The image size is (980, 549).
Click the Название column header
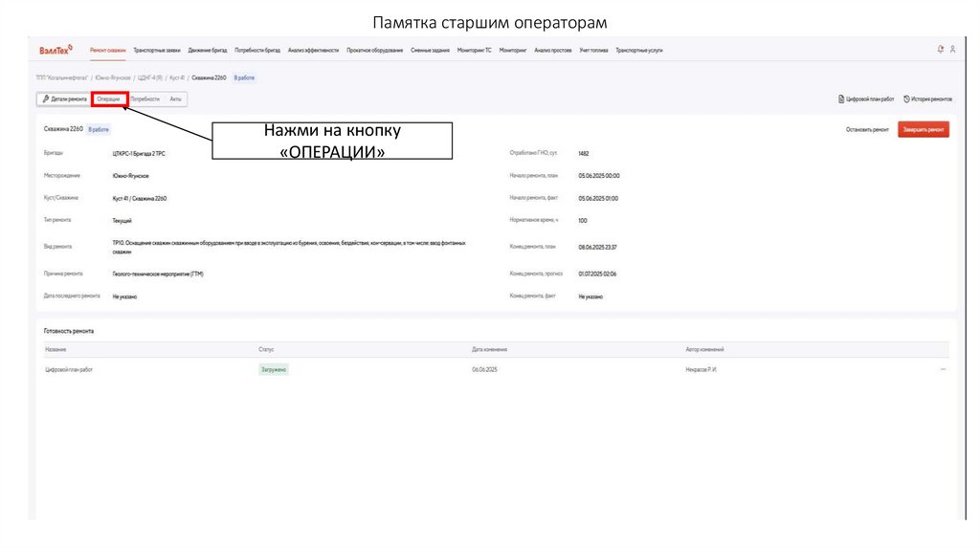click(x=56, y=349)
